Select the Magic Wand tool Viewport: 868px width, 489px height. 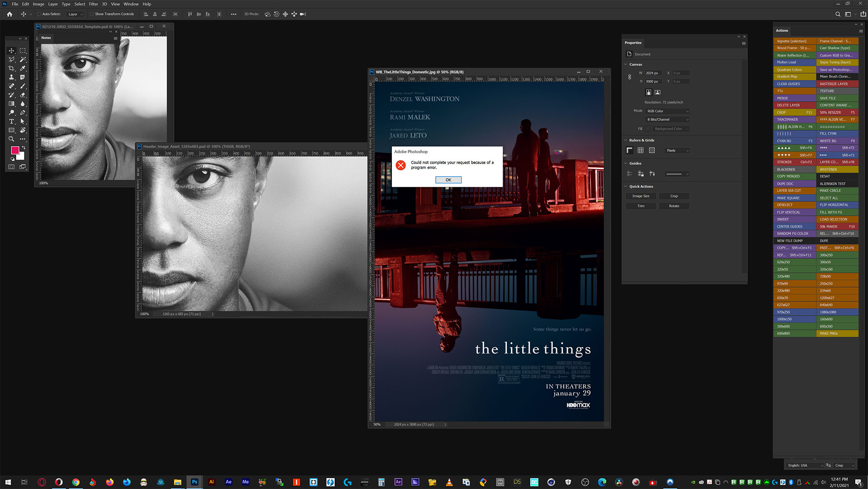pos(23,59)
